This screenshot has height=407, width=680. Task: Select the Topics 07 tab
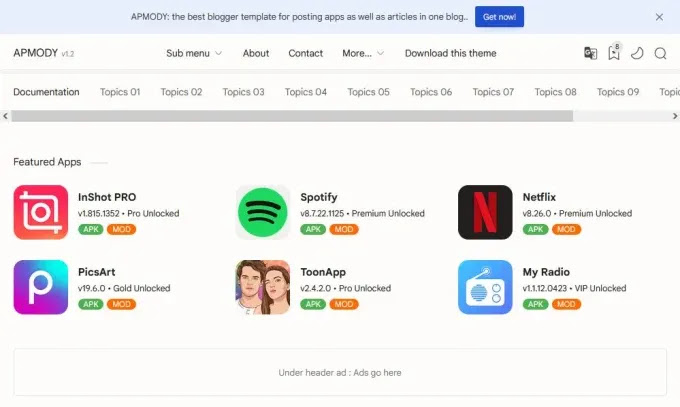point(493,92)
